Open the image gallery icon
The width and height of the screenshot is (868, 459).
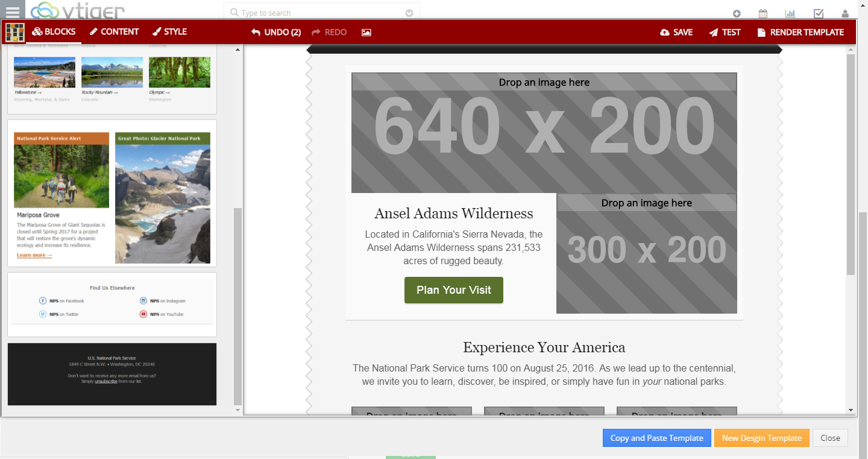point(366,33)
